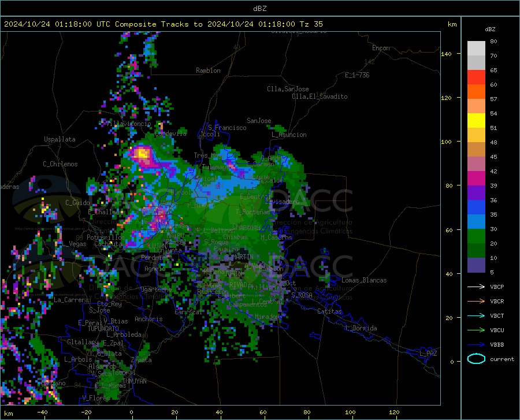Viewport: 520px width, 420px height.
Task: Click the 'S_MARTIN' map label
Action: point(239,257)
